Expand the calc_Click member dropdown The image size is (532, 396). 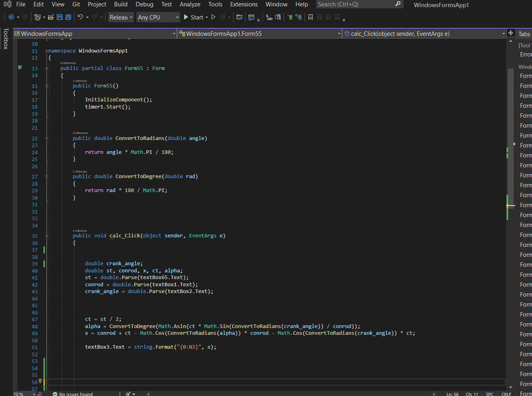point(503,34)
